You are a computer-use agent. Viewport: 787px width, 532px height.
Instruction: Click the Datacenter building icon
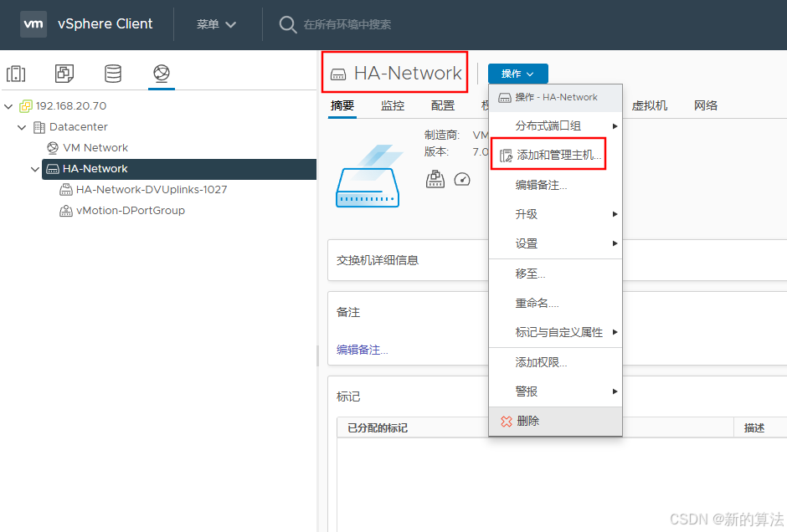pyautogui.click(x=39, y=127)
